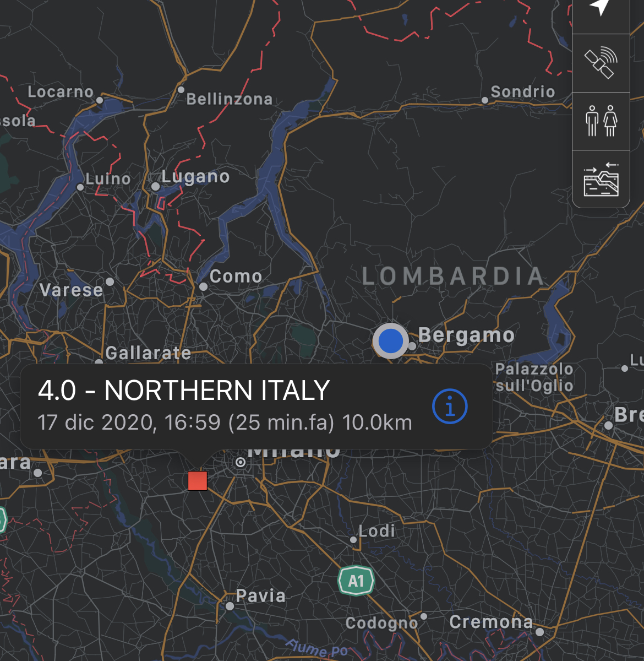The width and height of the screenshot is (644, 661).
Task: Tap the earthquake date and depth line
Action: [x=225, y=422]
